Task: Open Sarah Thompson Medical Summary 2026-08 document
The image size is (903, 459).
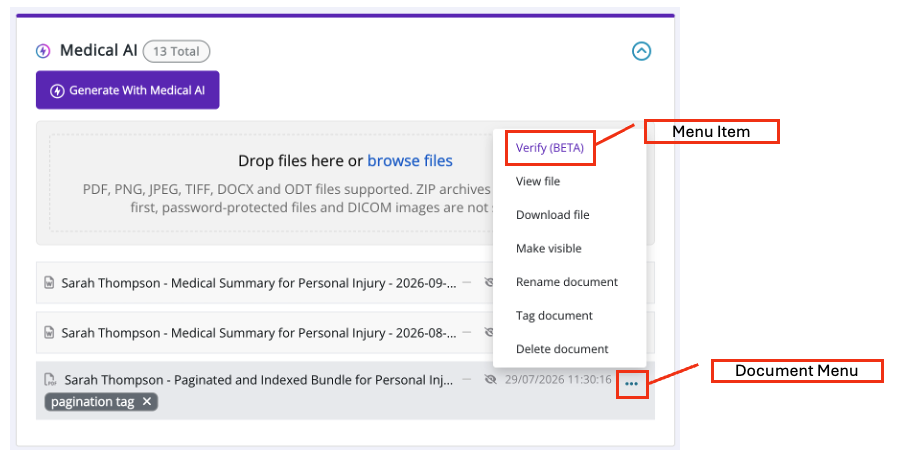Action: [259, 333]
